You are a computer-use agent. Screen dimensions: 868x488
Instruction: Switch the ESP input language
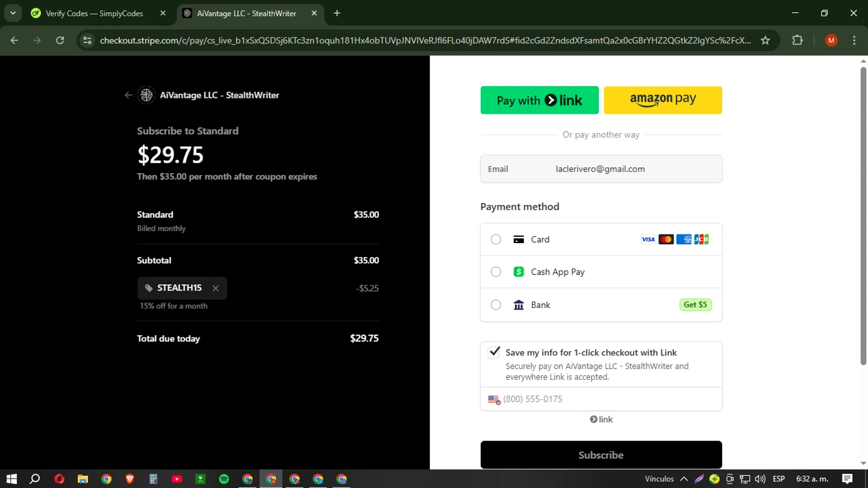pyautogui.click(x=779, y=479)
